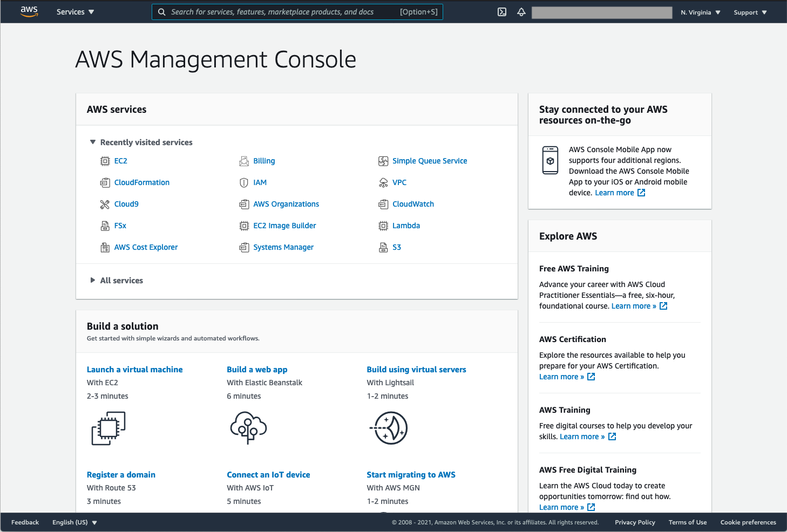
Task: Click Build a web app
Action: pos(257,370)
